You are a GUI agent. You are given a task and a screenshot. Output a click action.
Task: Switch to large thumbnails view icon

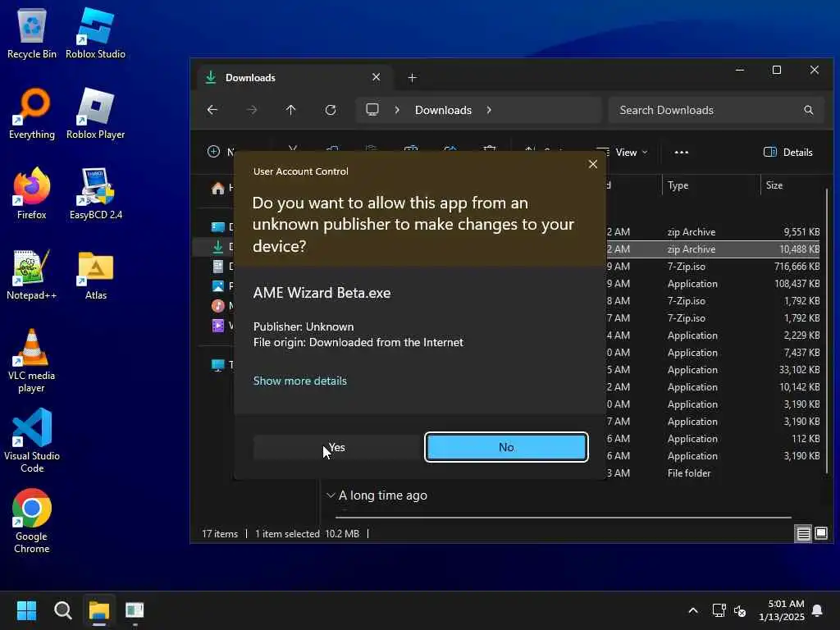coord(820,533)
